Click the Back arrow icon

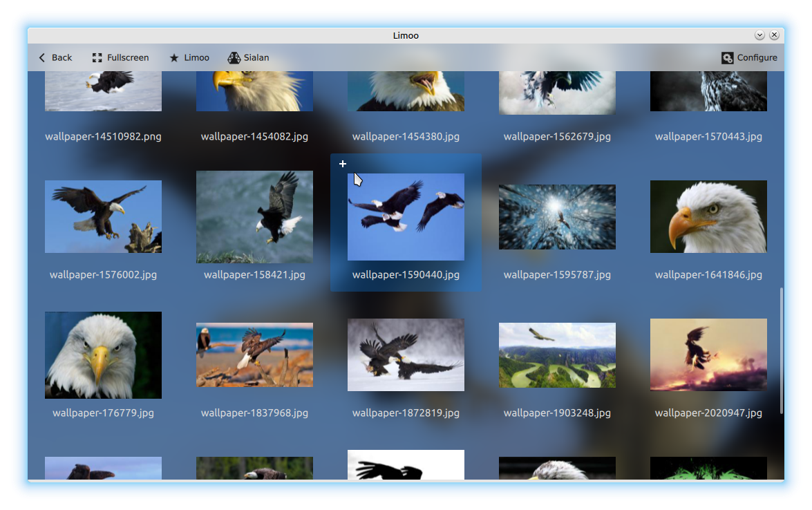point(42,57)
